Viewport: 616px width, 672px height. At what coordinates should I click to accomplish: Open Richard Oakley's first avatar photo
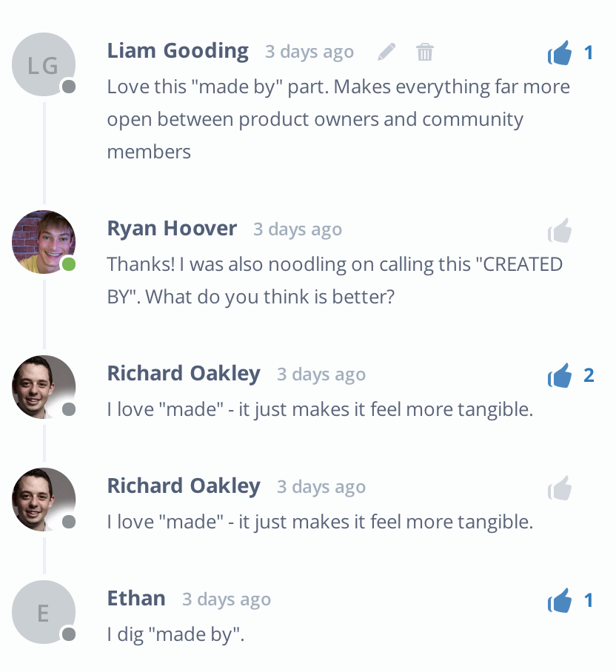(44, 386)
